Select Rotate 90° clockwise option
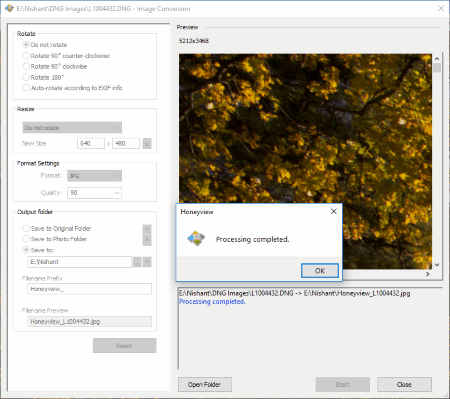 click(x=55, y=66)
